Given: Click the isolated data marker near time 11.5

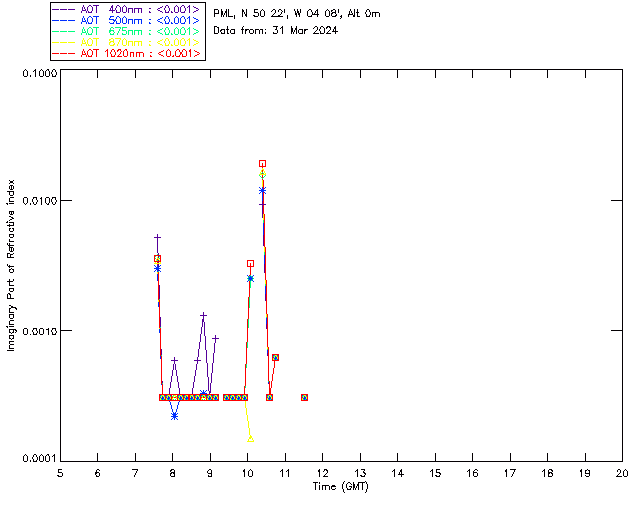Looking at the screenshot, I should click(x=304, y=397).
